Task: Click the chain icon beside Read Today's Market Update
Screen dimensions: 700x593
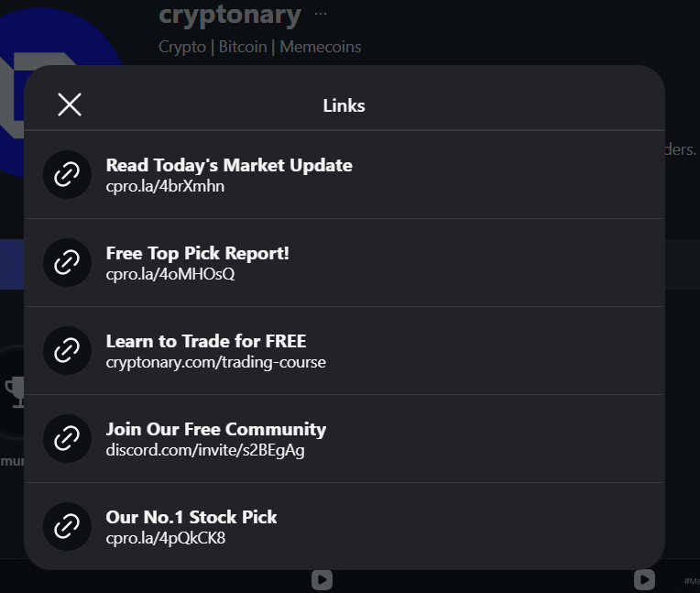Action: (x=67, y=174)
